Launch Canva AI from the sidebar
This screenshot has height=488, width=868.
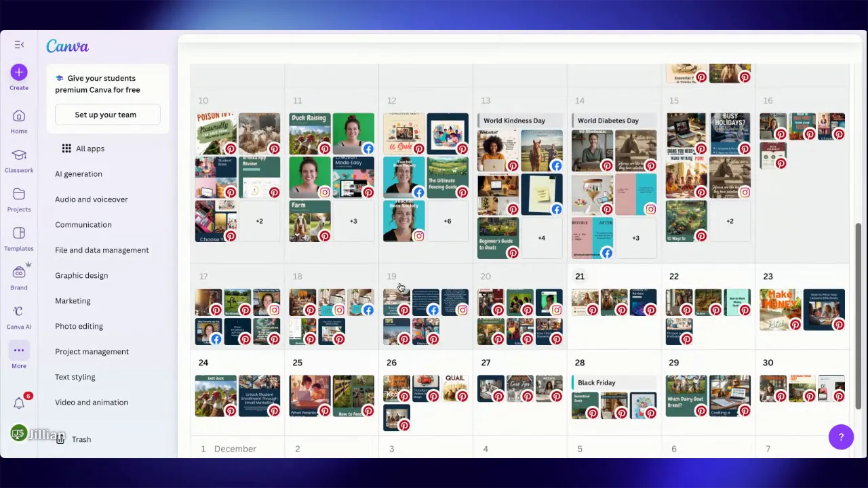pyautogui.click(x=18, y=312)
